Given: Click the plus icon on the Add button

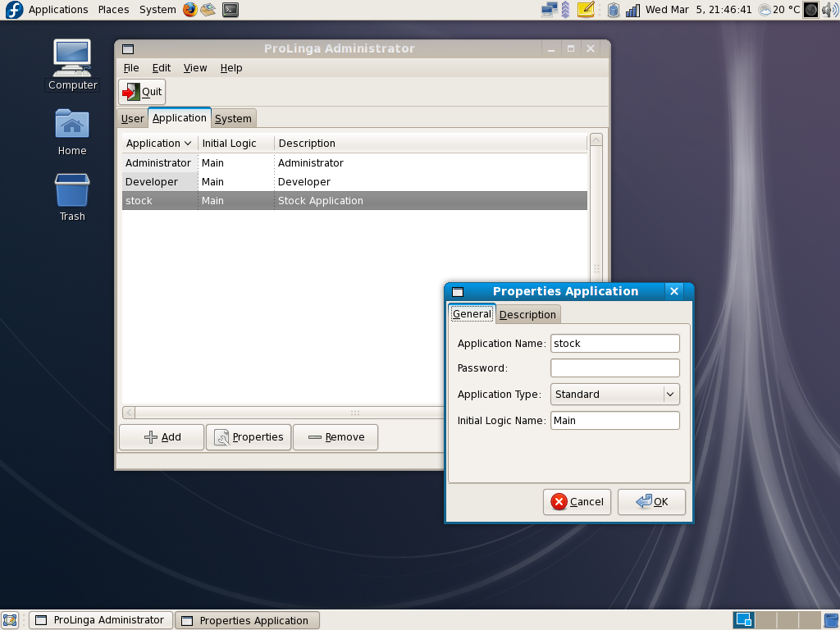Looking at the screenshot, I should (151, 438).
